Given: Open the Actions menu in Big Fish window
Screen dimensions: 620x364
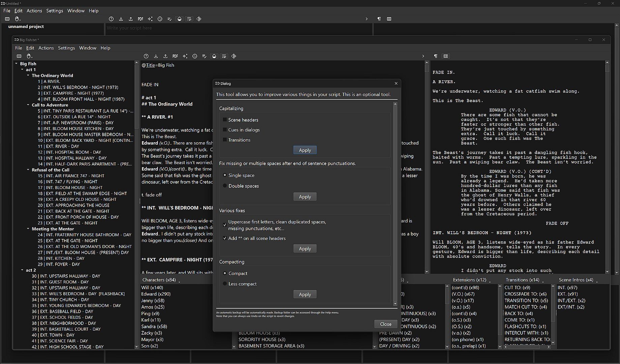Looking at the screenshot, I should 46,48.
